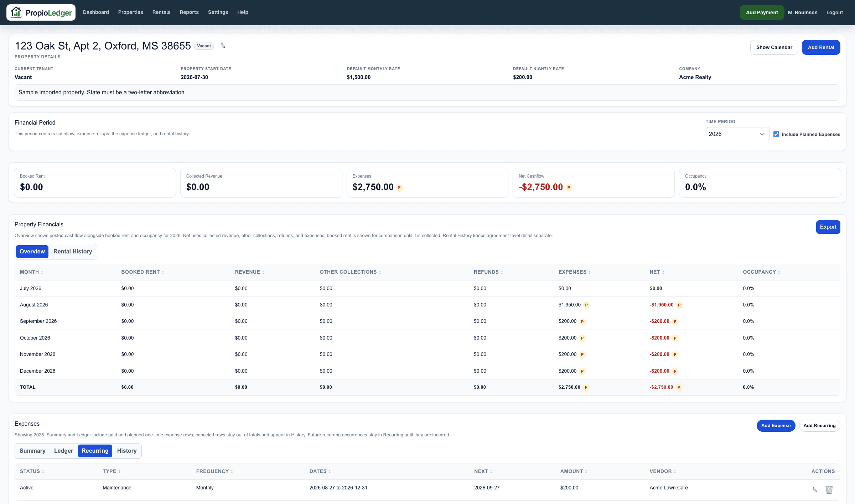The width and height of the screenshot is (855, 504).
Task: Open the expenses Ledger tab
Action: (63, 451)
